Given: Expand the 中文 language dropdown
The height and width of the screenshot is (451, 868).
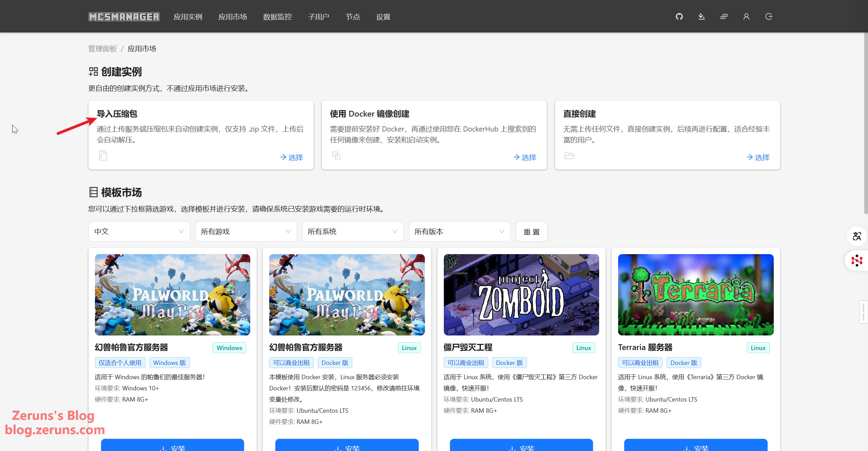Looking at the screenshot, I should (139, 231).
